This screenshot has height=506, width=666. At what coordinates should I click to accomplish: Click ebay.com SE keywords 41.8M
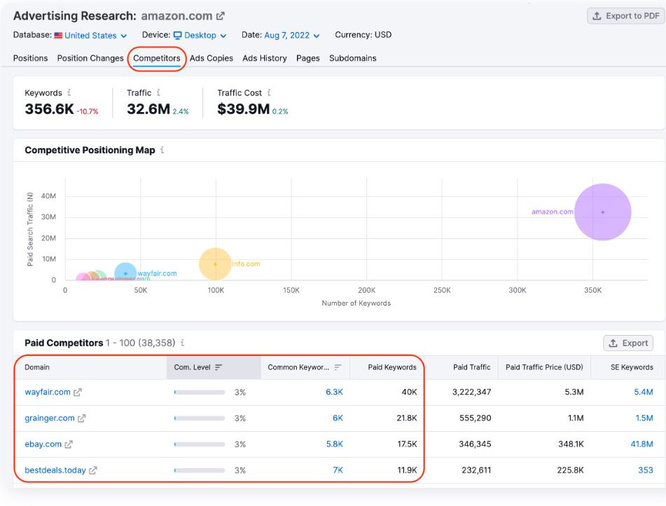(x=642, y=444)
